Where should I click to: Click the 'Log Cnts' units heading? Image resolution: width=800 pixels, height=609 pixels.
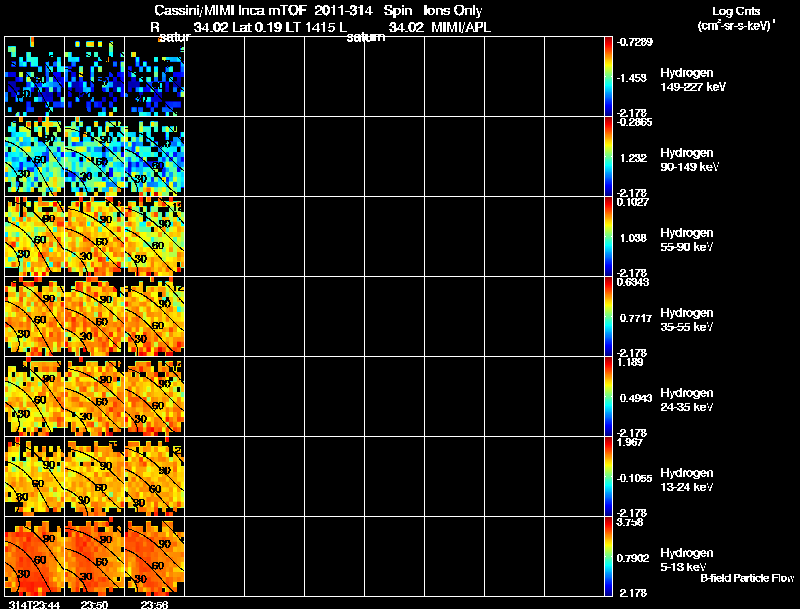coord(736,11)
